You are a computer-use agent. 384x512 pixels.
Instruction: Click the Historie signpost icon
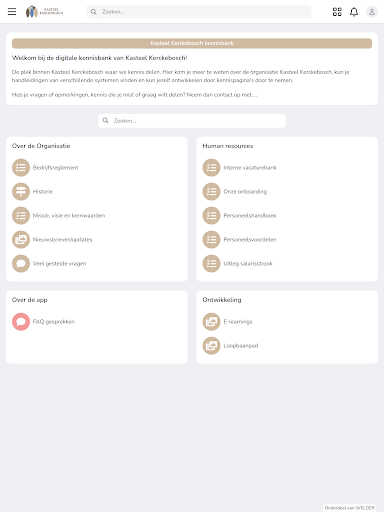[x=21, y=191]
